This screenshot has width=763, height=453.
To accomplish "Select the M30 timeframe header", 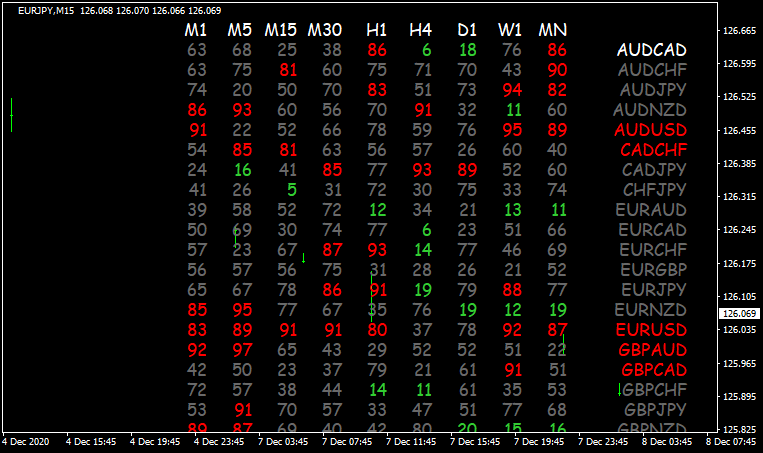I will 331,31.
